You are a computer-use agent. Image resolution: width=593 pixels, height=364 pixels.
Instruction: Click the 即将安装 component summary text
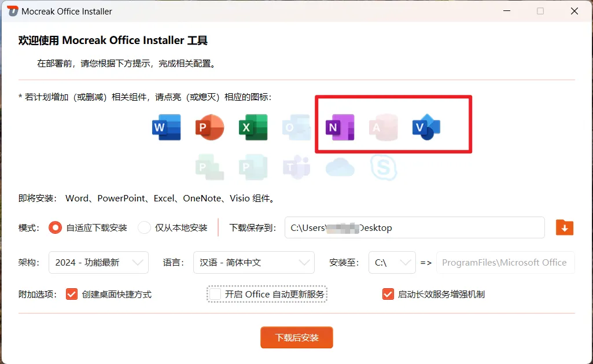pos(147,198)
